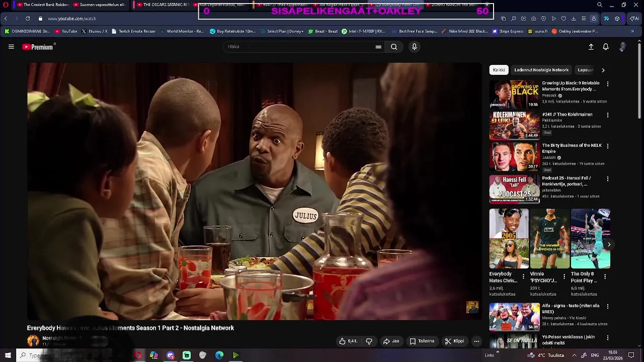Start voice search with the microphone
Image resolution: width=644 pixels, height=362 pixels.
tap(414, 47)
